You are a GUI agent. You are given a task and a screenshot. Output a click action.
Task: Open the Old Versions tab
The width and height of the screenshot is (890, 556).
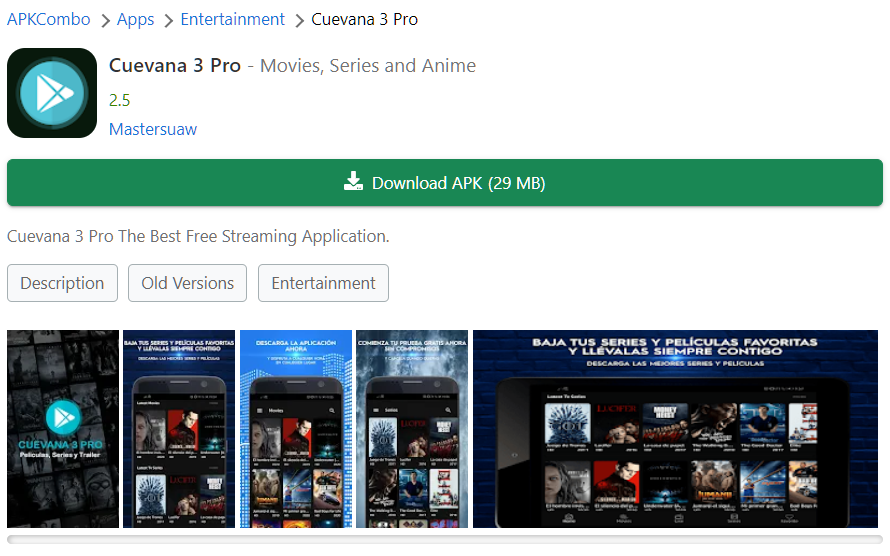187,283
